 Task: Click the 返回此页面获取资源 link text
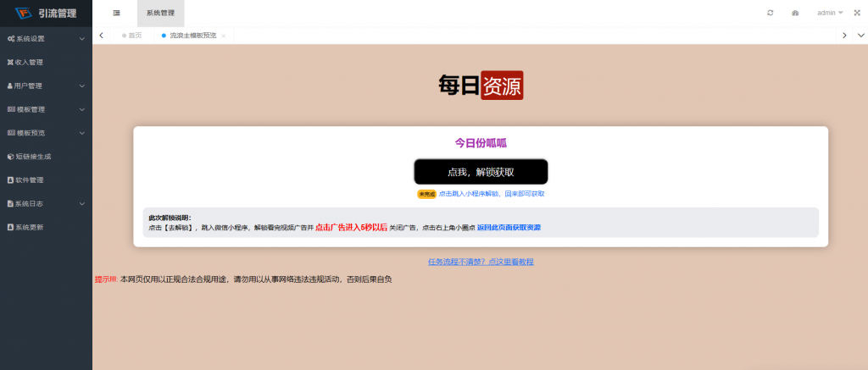pos(509,227)
